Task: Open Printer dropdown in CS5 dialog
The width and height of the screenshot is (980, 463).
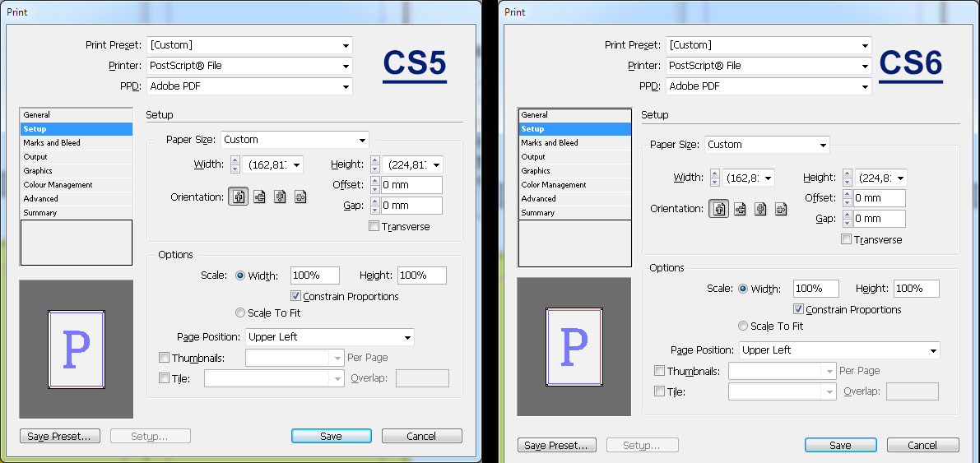Action: (x=249, y=66)
